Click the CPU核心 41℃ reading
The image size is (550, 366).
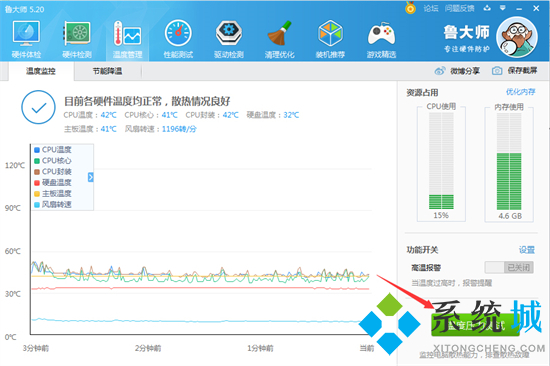coord(151,115)
